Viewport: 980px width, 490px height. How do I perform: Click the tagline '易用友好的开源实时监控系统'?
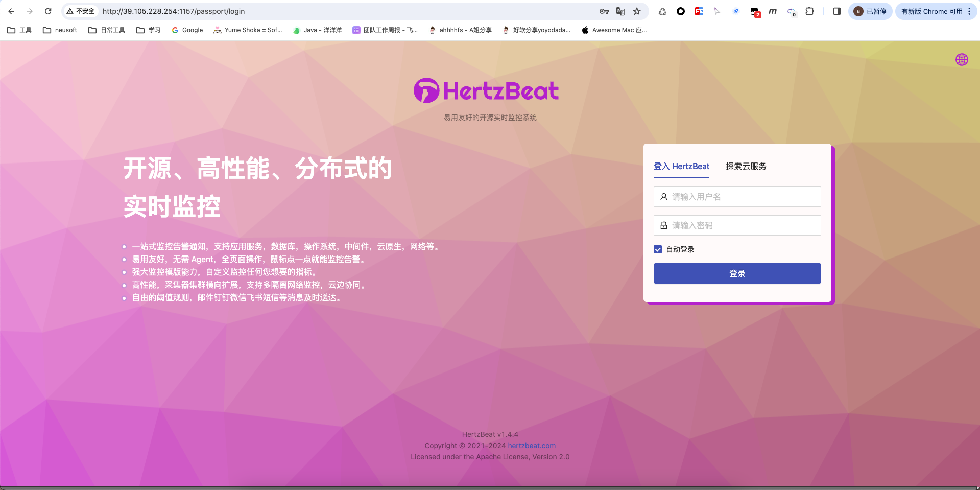[490, 118]
